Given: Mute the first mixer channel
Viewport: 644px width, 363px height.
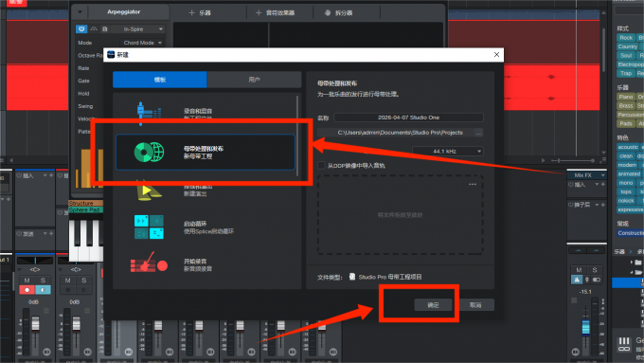Looking at the screenshot, I should point(27,281).
